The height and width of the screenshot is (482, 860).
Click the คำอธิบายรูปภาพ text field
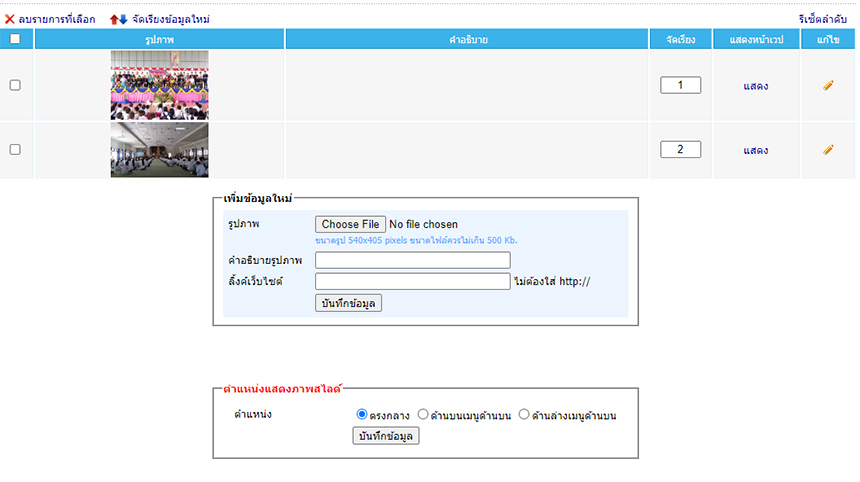[x=412, y=260]
